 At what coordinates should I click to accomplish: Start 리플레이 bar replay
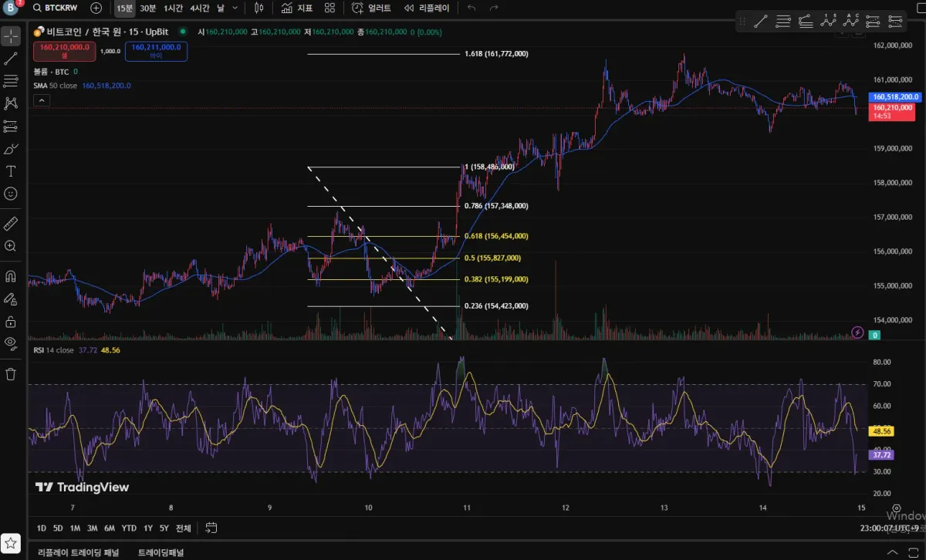click(427, 8)
